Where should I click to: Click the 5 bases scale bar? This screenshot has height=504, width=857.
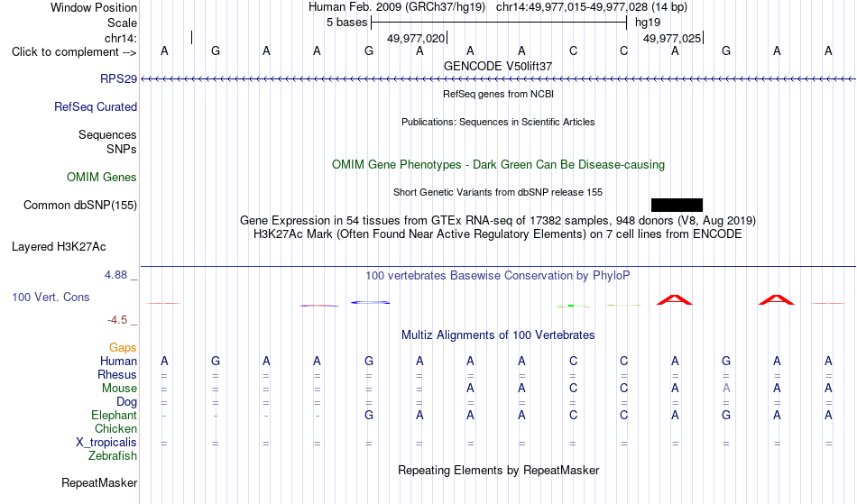tap(499, 23)
